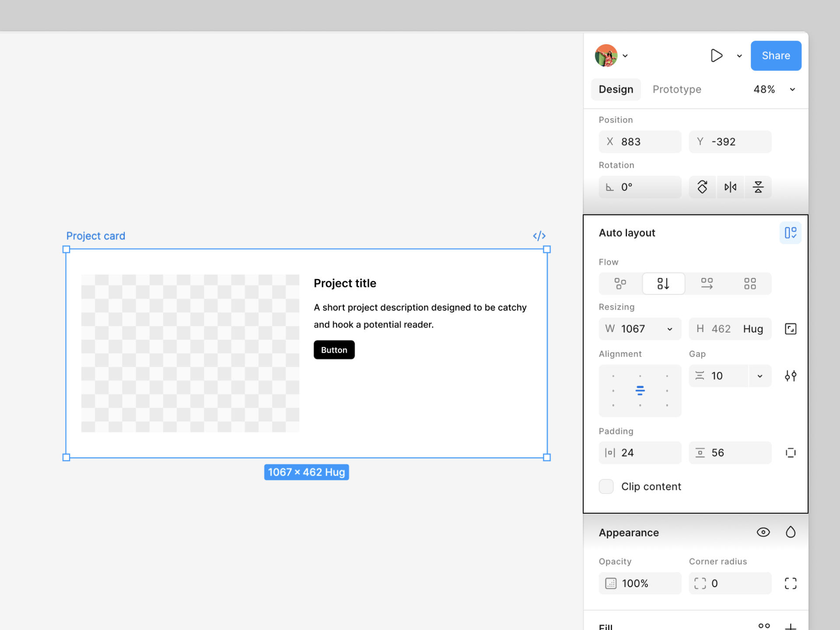Open fill styles icon in Fill section

coord(764,626)
